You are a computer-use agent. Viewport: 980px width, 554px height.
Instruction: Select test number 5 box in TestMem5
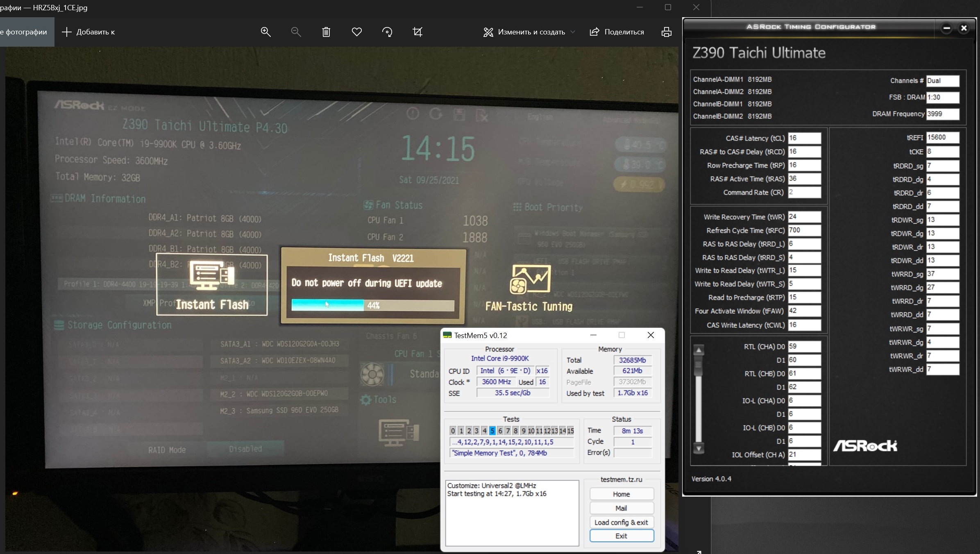pos(492,431)
